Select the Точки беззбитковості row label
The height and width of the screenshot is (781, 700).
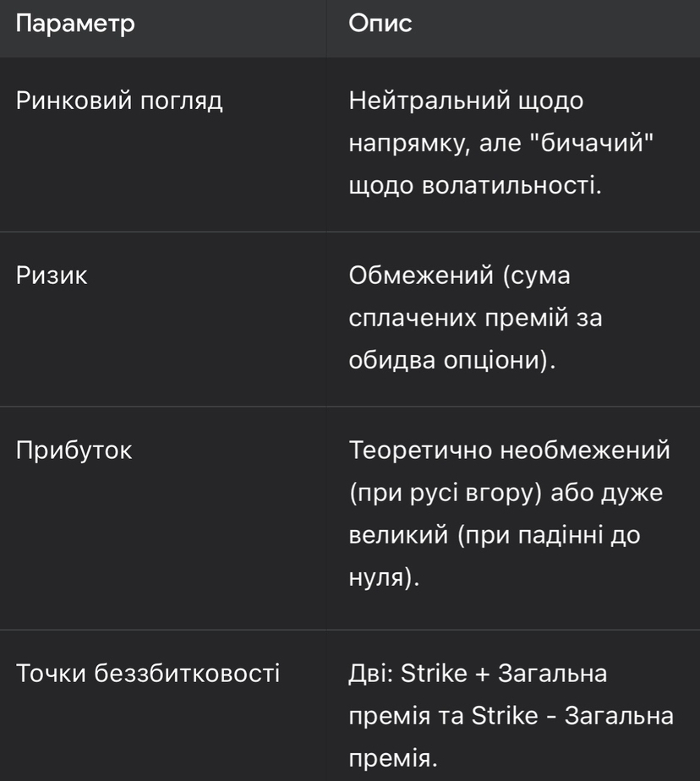click(x=148, y=674)
